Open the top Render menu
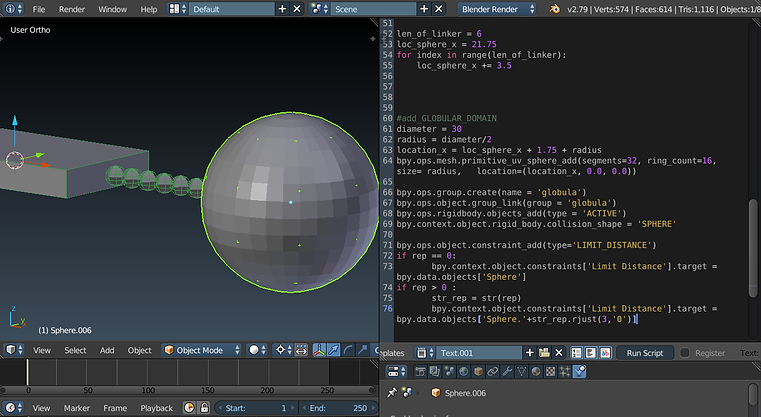 [x=72, y=9]
